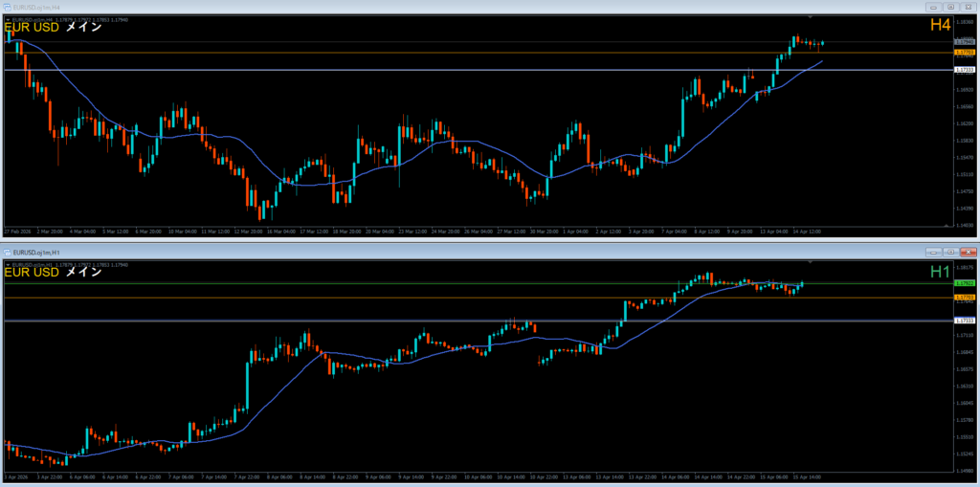980x487 pixels.
Task: Close the EURUSD H4 chart window
Action: tap(968, 7)
